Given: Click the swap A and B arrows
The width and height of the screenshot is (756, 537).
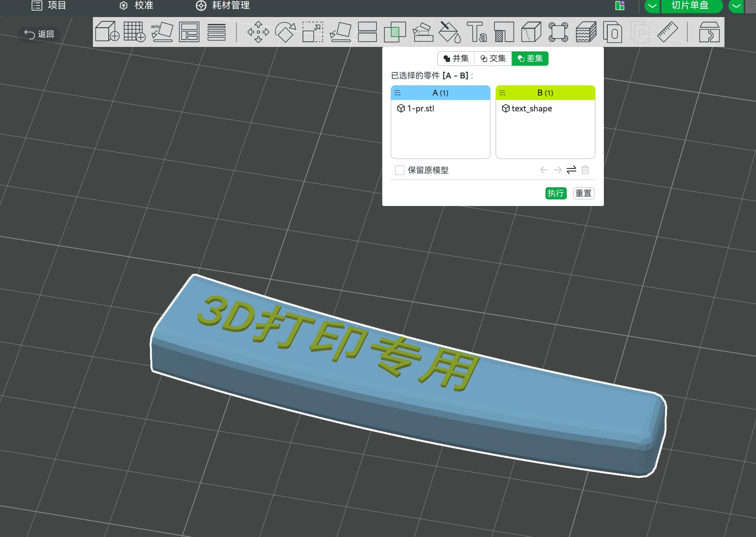Looking at the screenshot, I should tap(571, 170).
